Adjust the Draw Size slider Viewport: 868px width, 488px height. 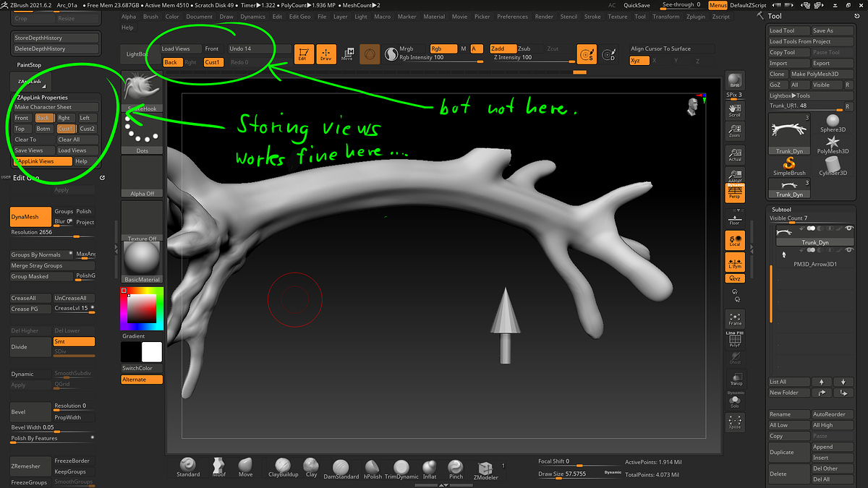[x=581, y=474]
